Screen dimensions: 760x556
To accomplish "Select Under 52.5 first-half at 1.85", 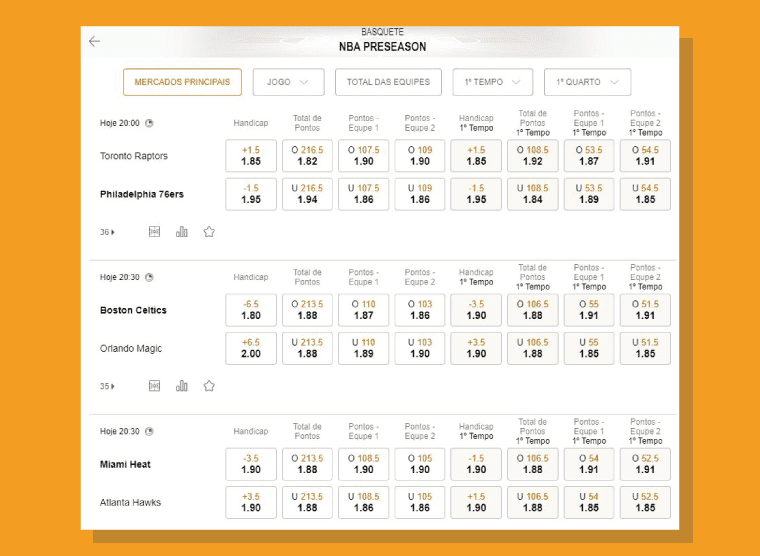I will 645,502.
